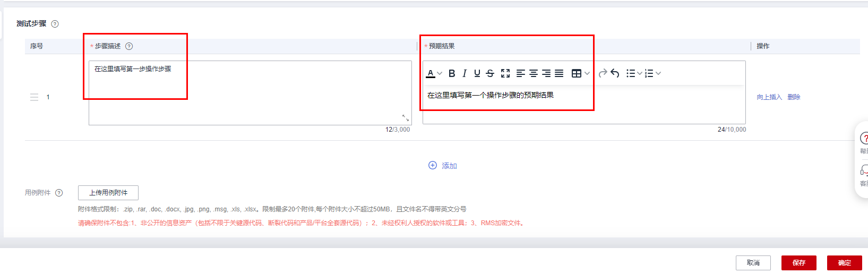
Task: Click help icon beside 步骤描述
Action: pos(129,46)
